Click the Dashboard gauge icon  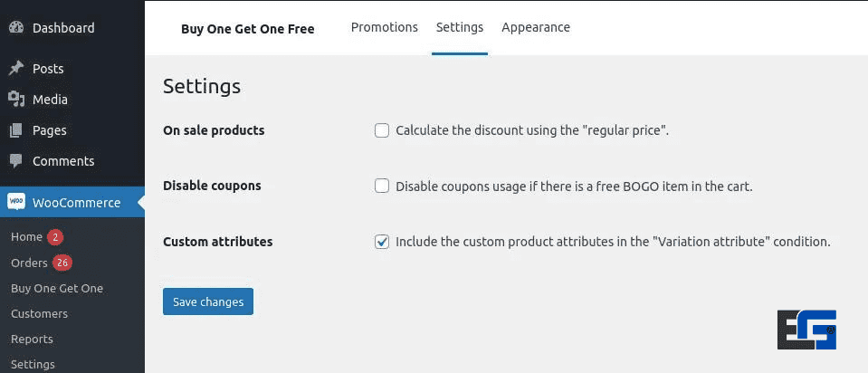click(16, 28)
